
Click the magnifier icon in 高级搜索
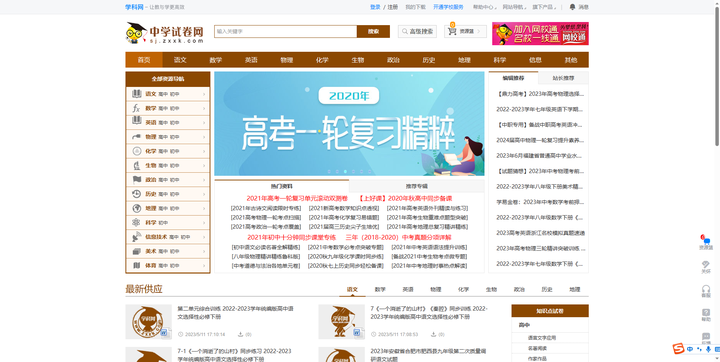click(405, 31)
